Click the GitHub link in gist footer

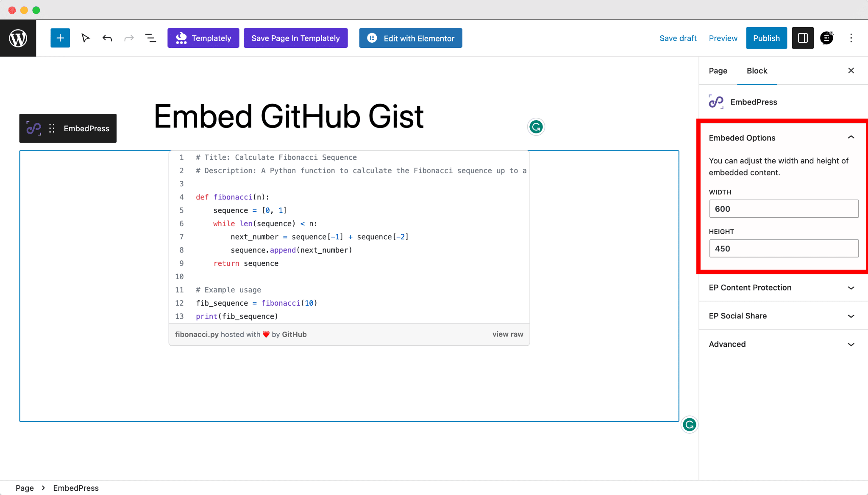(294, 334)
